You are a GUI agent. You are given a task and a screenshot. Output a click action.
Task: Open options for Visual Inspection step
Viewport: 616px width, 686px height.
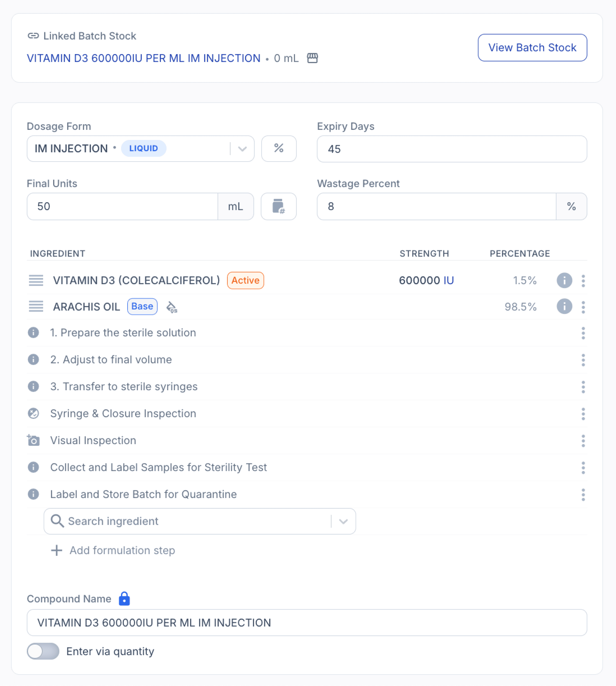tap(583, 440)
